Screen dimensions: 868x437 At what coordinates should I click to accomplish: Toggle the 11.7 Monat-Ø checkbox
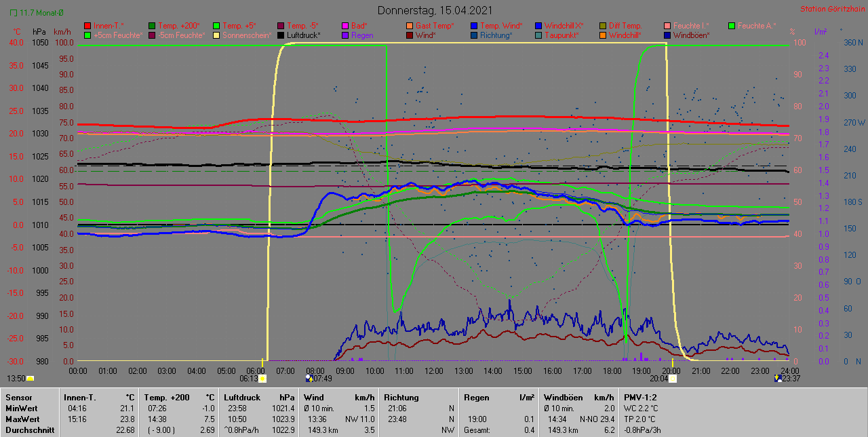(14, 12)
